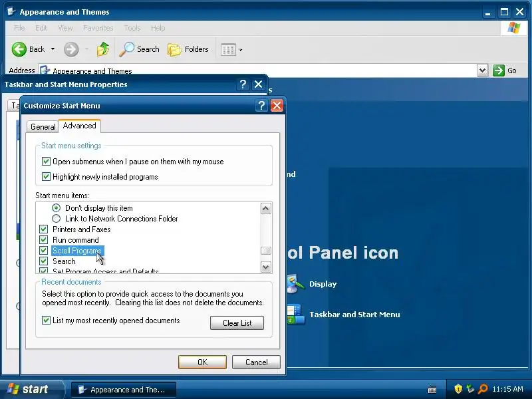Select Appearance and Themes taskbar button
The image size is (532, 399).
tap(124, 390)
